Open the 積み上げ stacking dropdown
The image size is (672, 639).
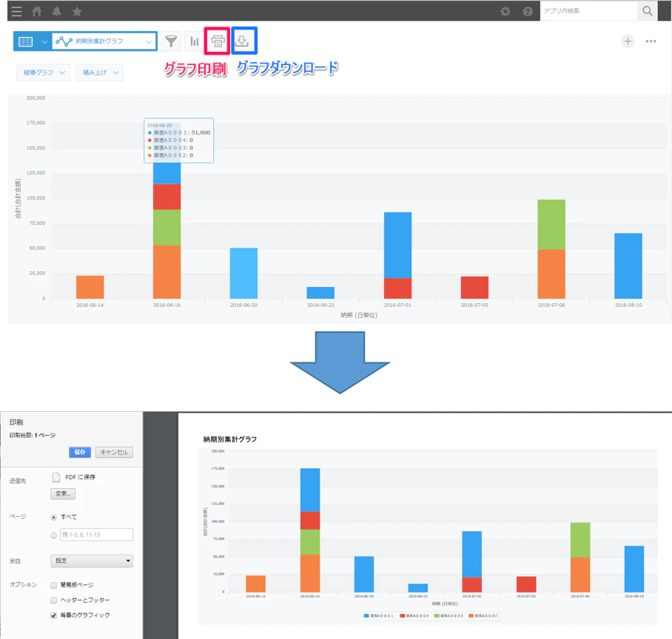click(100, 72)
